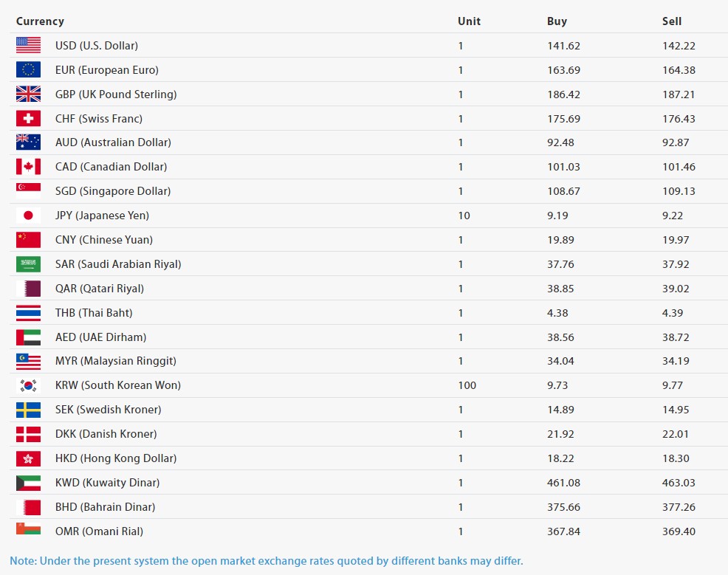
Task: Click the Currency column header
Action: [x=40, y=21]
